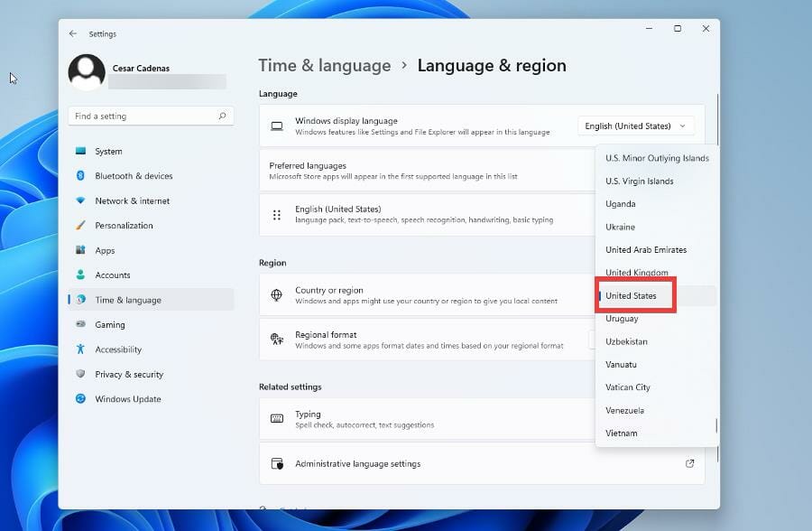Choose Vietnam in country list
The image size is (812, 531).
[x=657, y=433]
